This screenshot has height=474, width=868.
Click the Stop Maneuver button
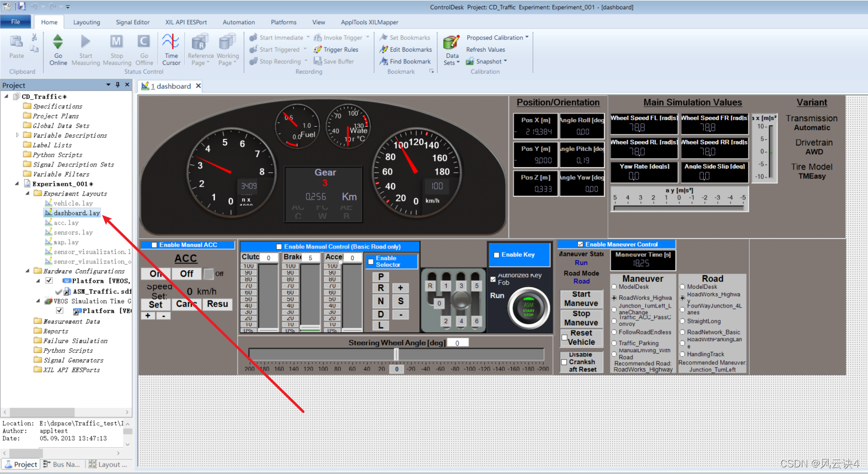coord(581,318)
